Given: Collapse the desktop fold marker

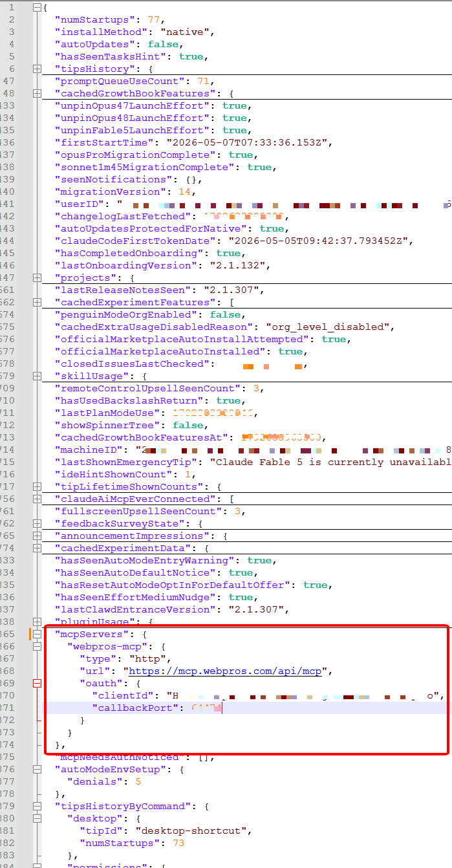Looking at the screenshot, I should [37, 818].
